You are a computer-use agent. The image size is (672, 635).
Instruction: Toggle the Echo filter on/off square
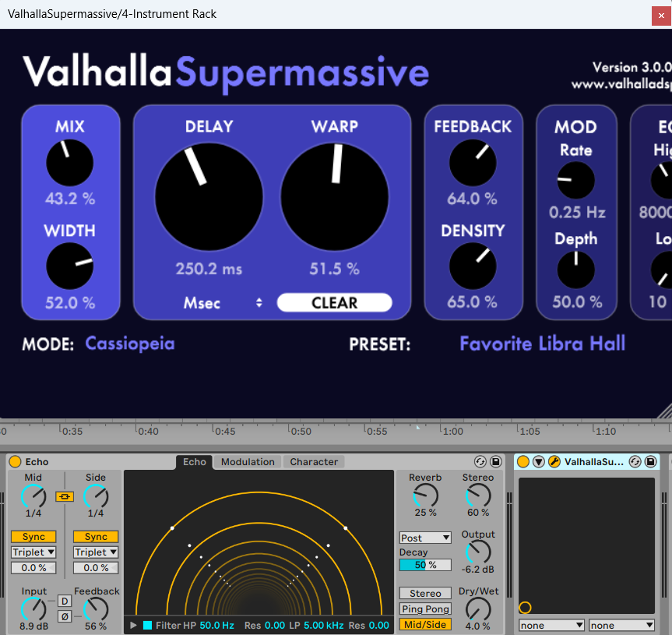[147, 625]
